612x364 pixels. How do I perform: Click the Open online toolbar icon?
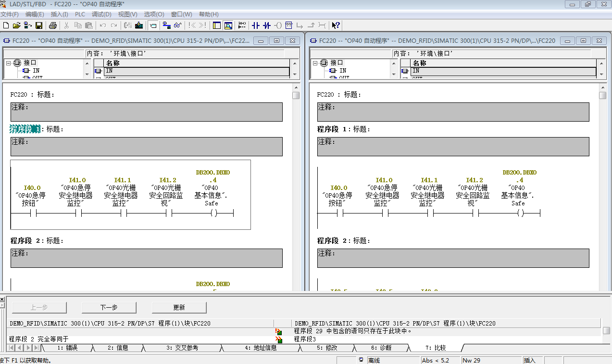(28, 25)
